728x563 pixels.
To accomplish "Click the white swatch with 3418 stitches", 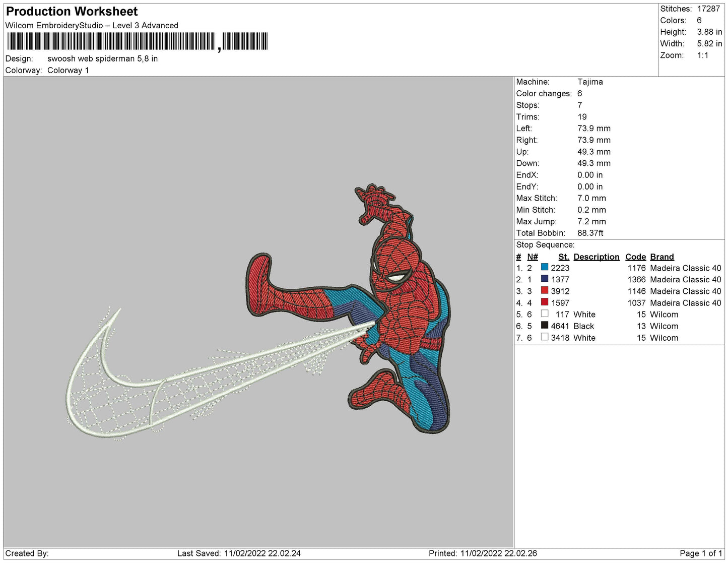I will coord(544,337).
